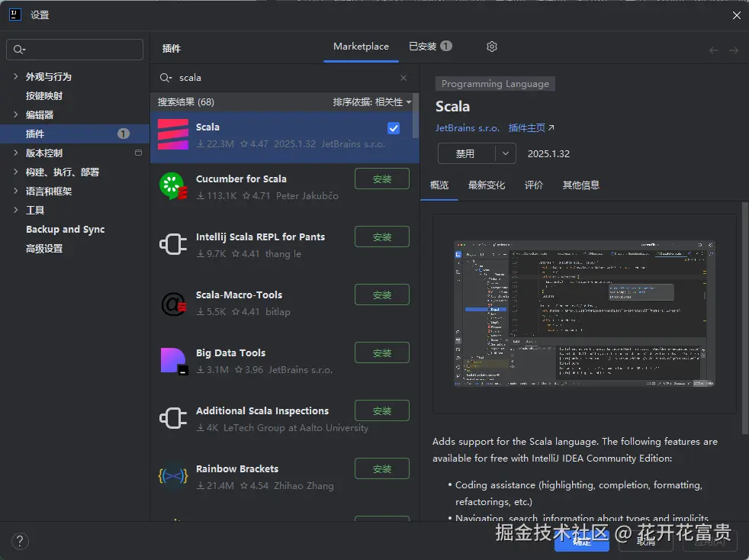This screenshot has width=749, height=560.
Task: Expand the 编辑器 tree node
Action: click(16, 114)
